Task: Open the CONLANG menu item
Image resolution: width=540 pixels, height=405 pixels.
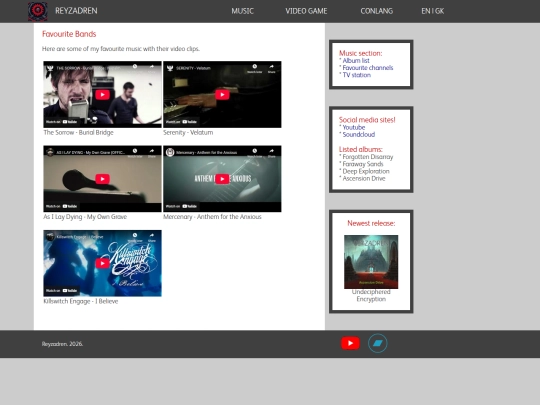Action: 376,11
